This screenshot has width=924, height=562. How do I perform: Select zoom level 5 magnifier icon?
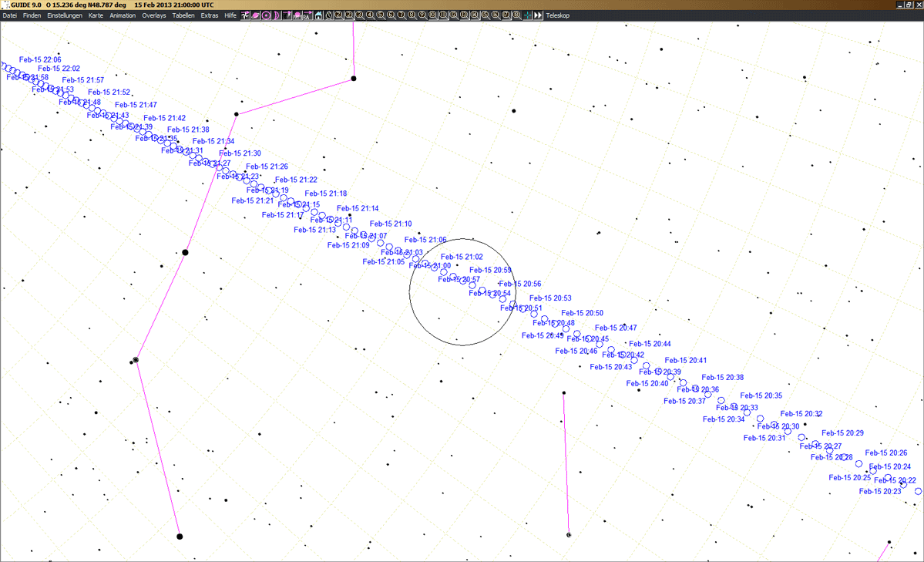click(x=381, y=15)
